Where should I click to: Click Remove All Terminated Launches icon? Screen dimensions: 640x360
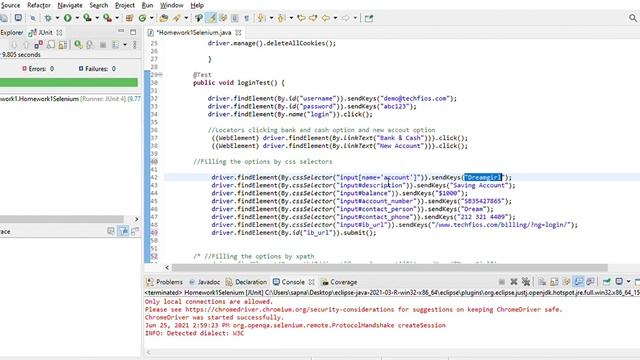[x=526, y=282]
